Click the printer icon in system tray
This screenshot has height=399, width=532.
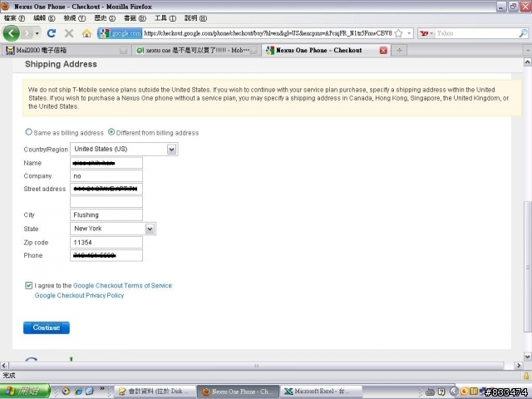[x=430, y=392]
